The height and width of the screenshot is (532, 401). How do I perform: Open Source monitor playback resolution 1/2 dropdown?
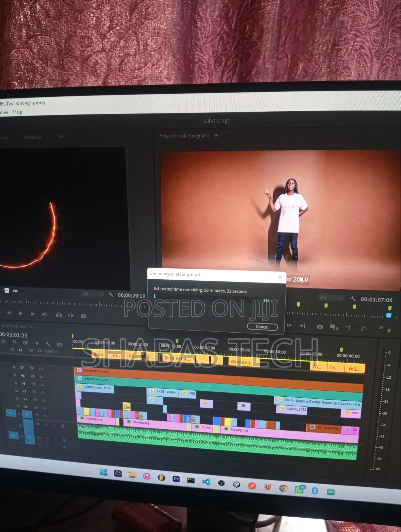click(93, 294)
